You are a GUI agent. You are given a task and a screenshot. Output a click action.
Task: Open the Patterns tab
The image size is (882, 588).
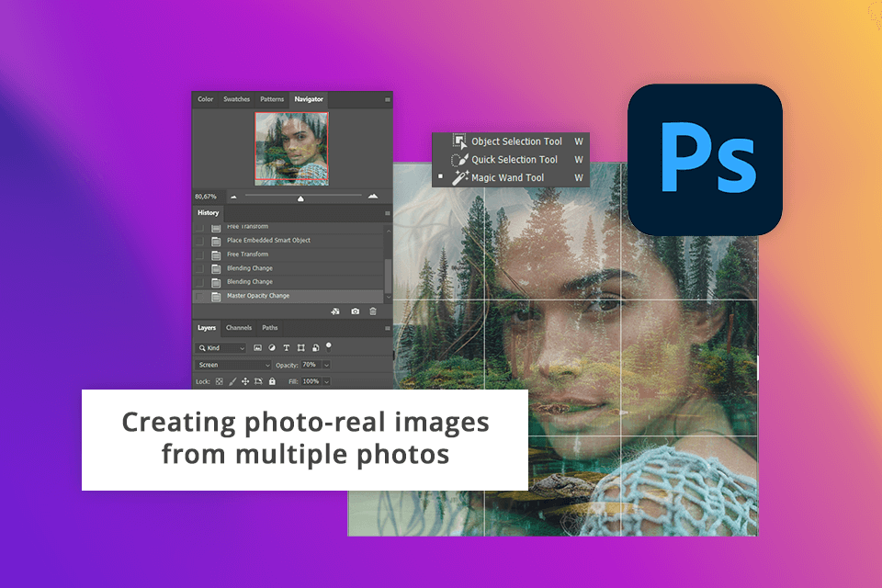272,99
